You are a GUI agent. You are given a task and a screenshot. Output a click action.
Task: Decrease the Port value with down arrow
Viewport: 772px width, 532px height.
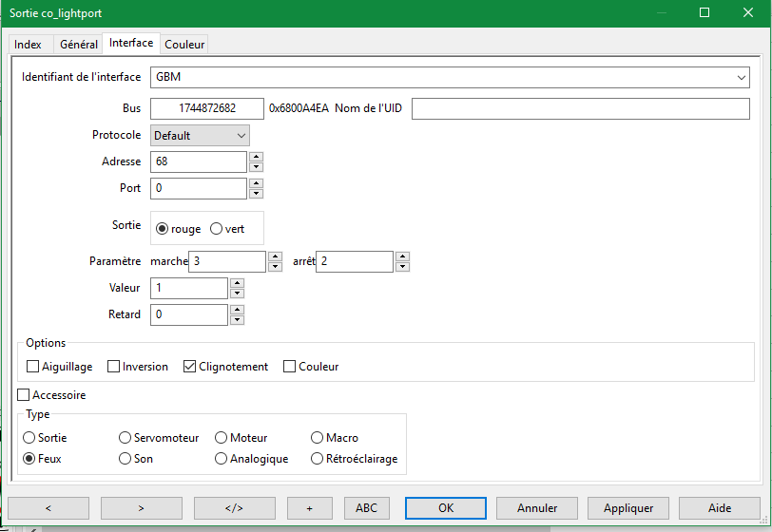point(256,194)
